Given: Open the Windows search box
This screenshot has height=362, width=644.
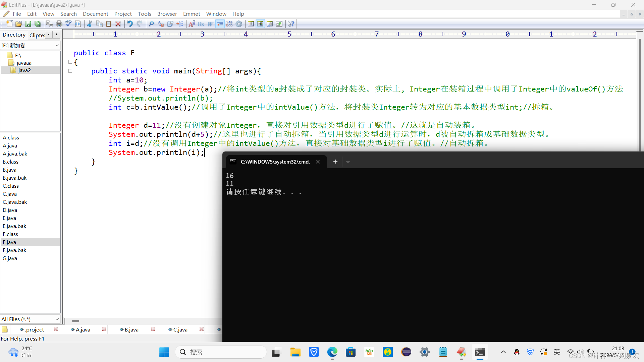Looking at the screenshot, I should [x=221, y=352].
